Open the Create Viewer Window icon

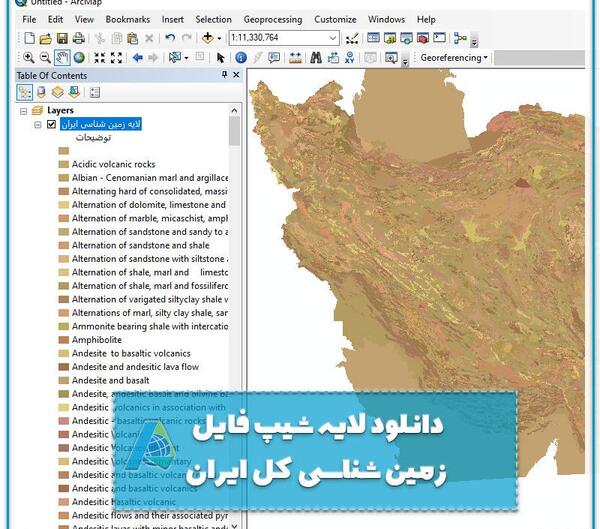coord(391,58)
